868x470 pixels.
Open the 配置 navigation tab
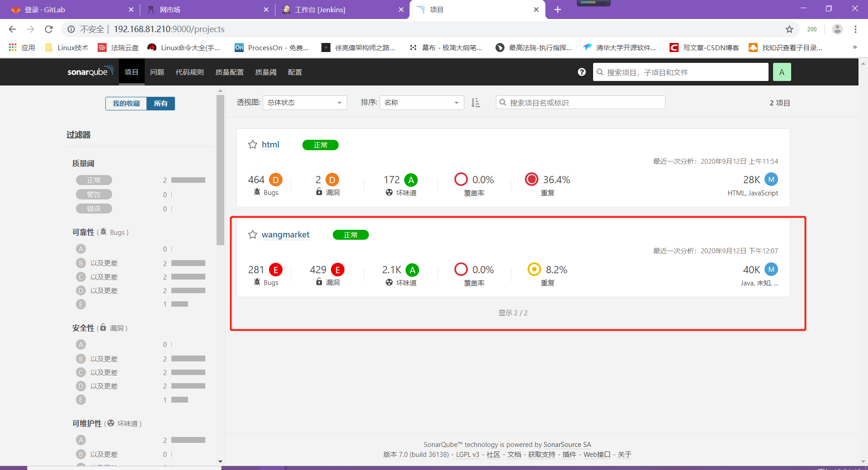[x=295, y=72]
